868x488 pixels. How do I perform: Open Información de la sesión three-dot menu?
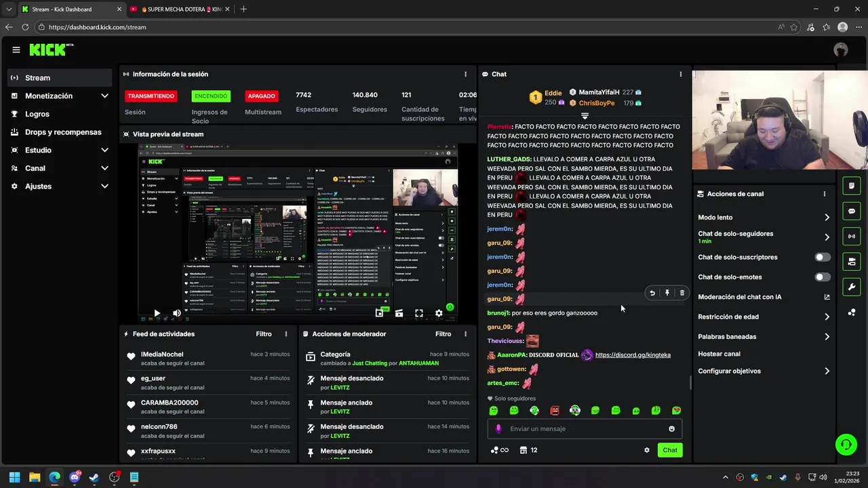point(465,75)
